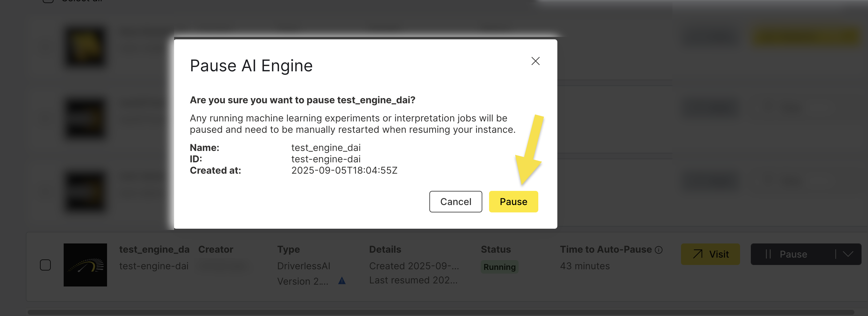Click the info icon next to Time to Auto-Pause
This screenshot has width=868, height=316.
(x=659, y=249)
